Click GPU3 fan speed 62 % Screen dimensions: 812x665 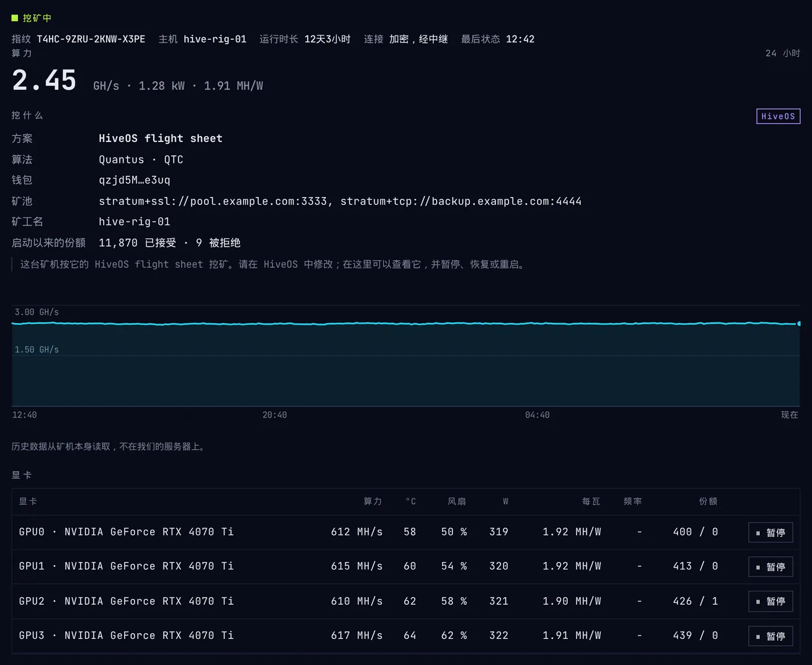click(454, 635)
